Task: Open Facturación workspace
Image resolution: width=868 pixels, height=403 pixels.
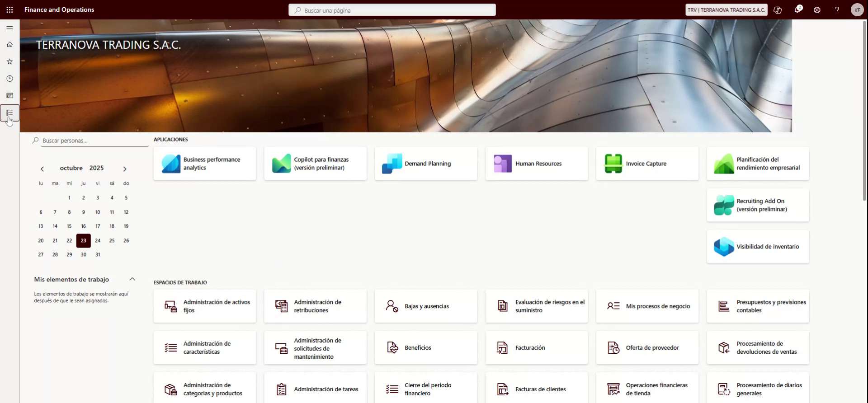Action: coord(537,348)
